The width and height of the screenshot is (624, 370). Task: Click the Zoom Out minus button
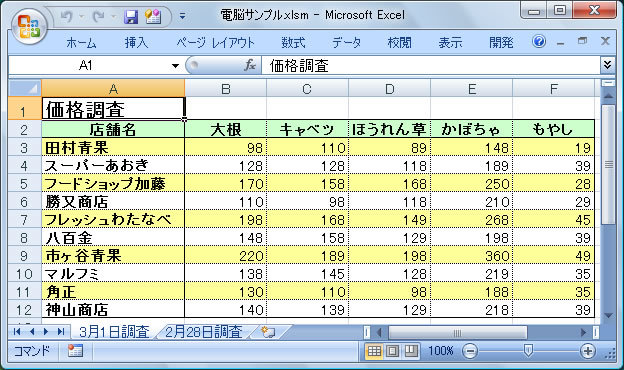point(470,351)
